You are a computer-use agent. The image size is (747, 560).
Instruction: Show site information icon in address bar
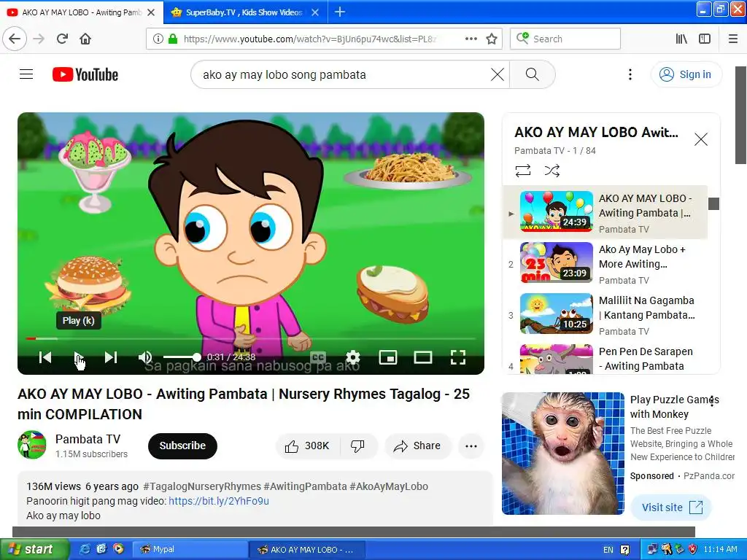pos(158,39)
